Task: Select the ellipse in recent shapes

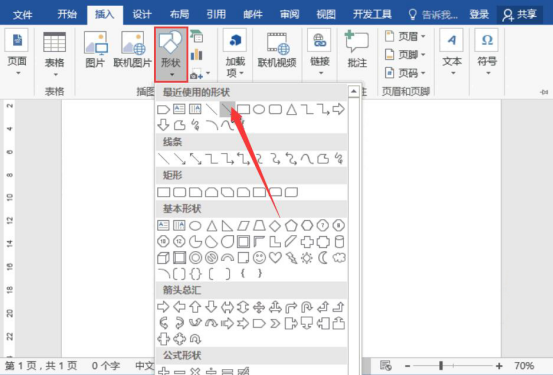Action: click(x=259, y=109)
